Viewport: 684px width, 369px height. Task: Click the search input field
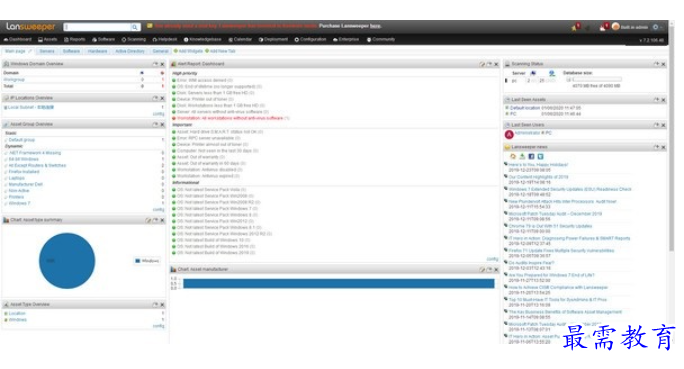tap(97, 27)
